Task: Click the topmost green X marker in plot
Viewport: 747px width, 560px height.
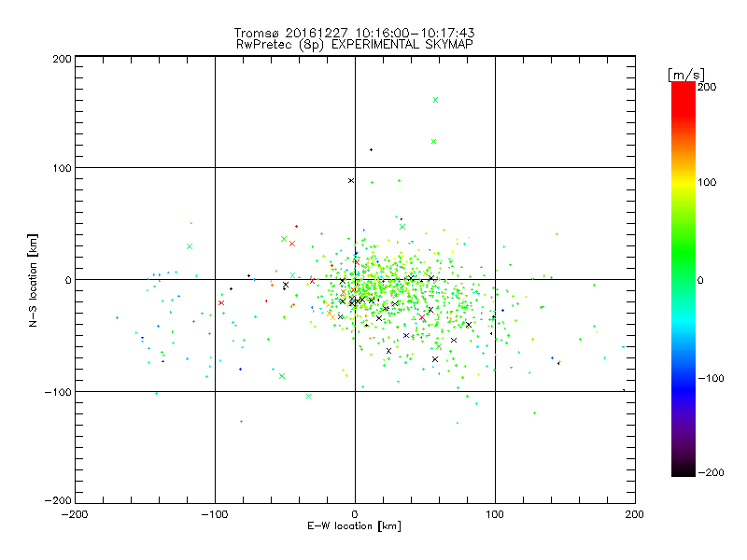Action: tap(435, 100)
